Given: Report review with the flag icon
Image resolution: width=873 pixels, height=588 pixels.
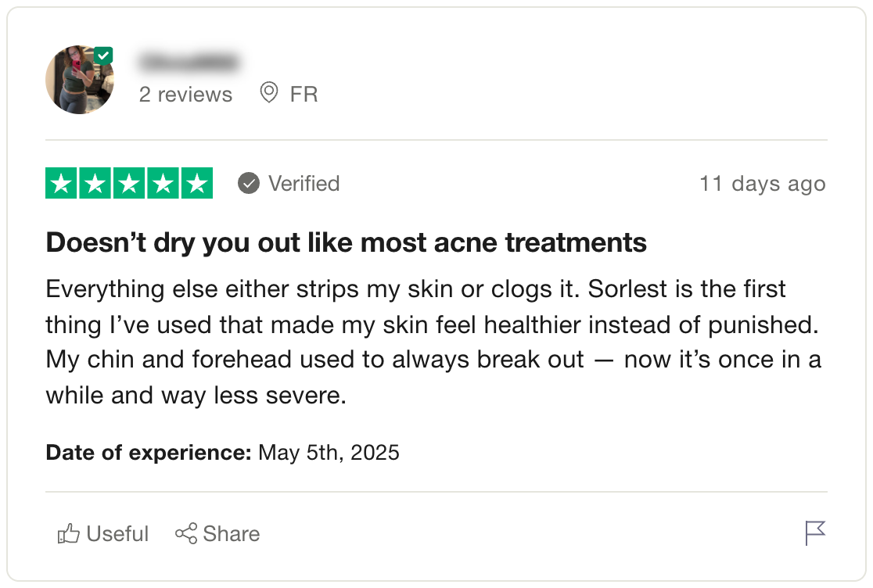Looking at the screenshot, I should click(816, 533).
